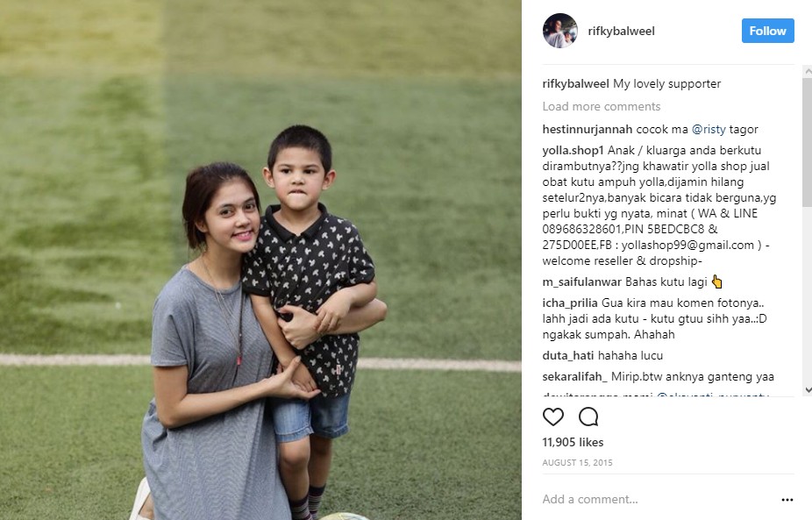Click the heart like icon
Image resolution: width=812 pixels, height=520 pixels.
click(553, 417)
